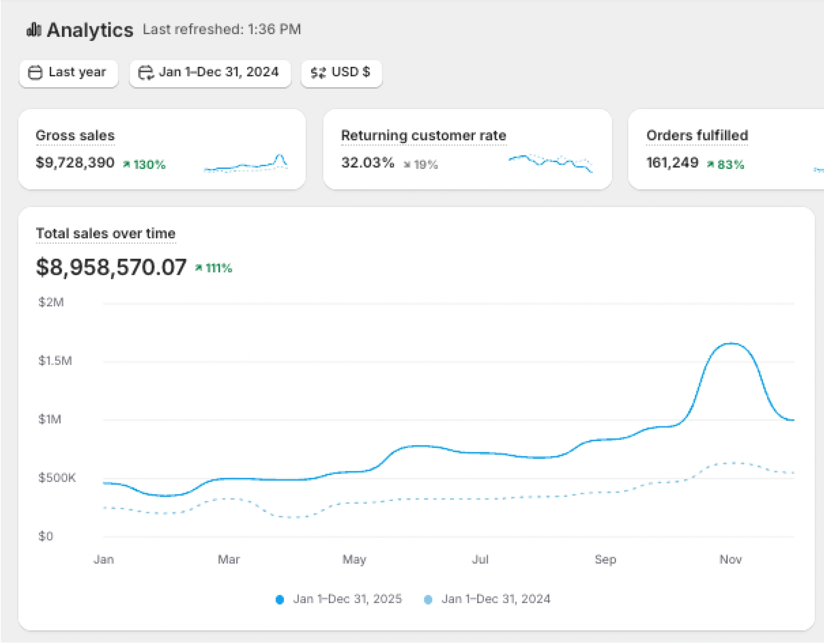Click the Returning customer rate sparkline
824x644 pixels.
point(550,163)
